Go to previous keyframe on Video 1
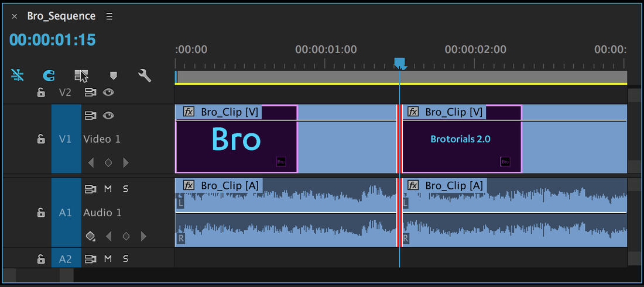Viewport: 644px width, 287px height. tap(91, 162)
